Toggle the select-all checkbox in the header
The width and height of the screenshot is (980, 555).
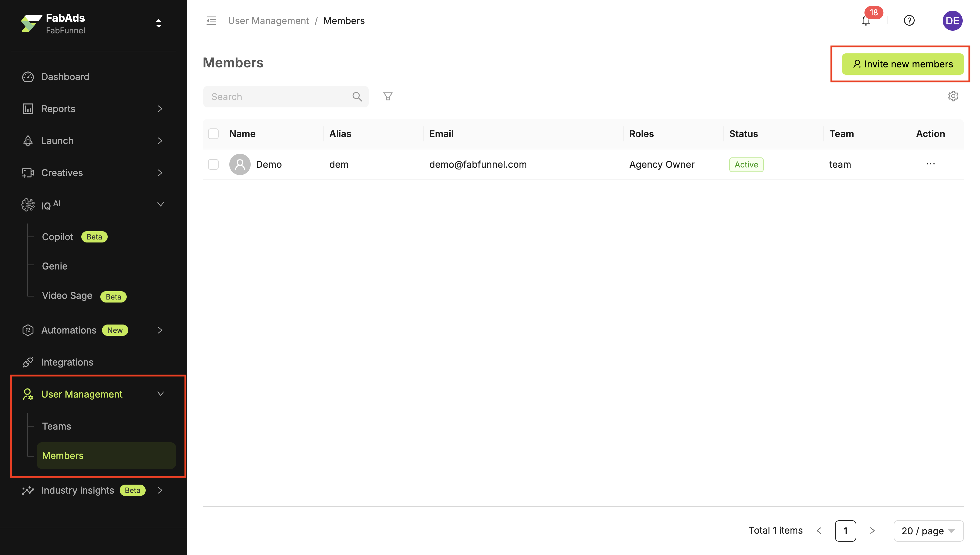pyautogui.click(x=213, y=134)
